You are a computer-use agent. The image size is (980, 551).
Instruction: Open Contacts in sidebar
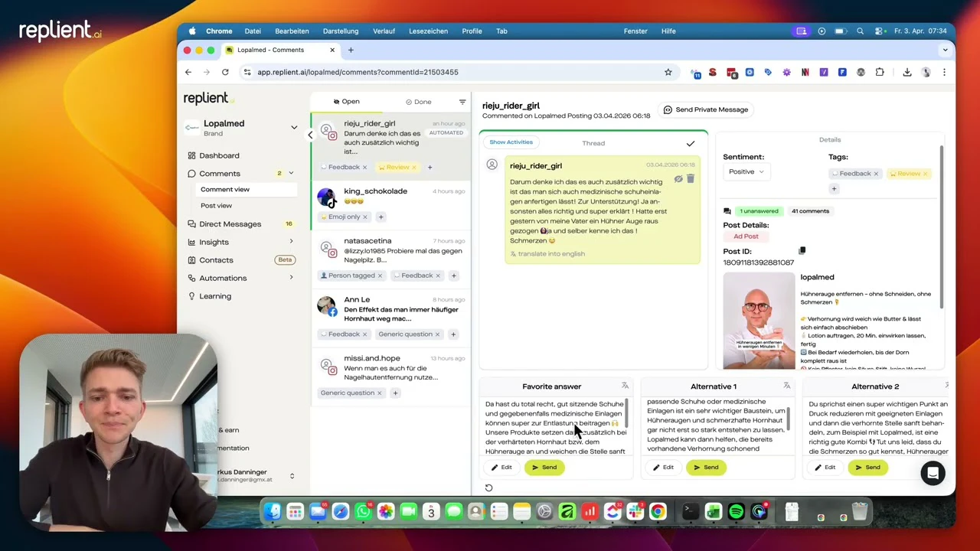216,260
